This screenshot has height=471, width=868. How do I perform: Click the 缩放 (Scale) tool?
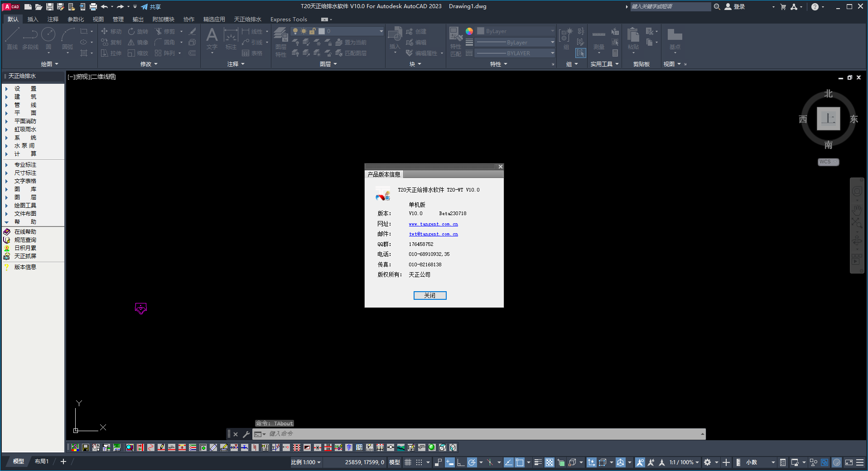pyautogui.click(x=138, y=53)
